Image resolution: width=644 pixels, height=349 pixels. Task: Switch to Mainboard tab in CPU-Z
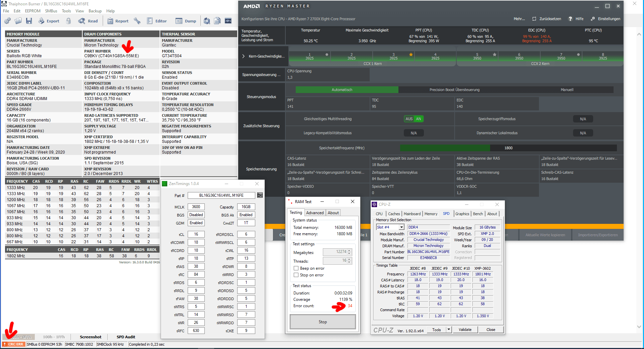(412, 214)
